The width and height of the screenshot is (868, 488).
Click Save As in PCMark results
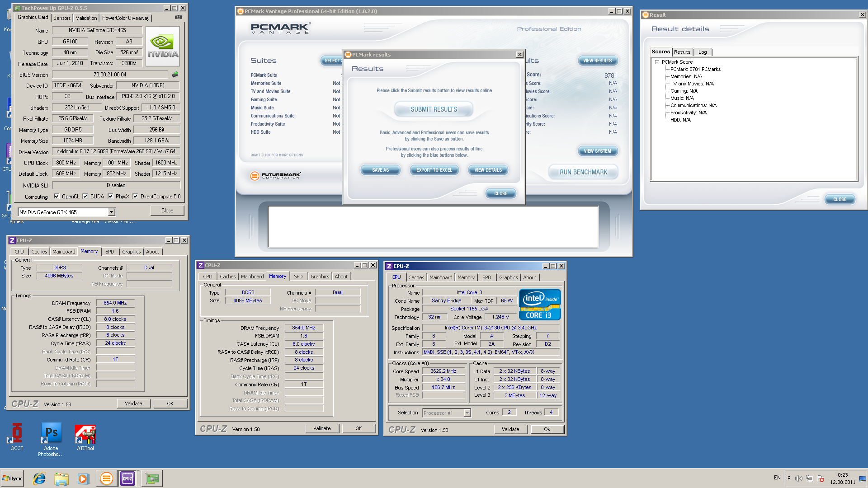380,170
